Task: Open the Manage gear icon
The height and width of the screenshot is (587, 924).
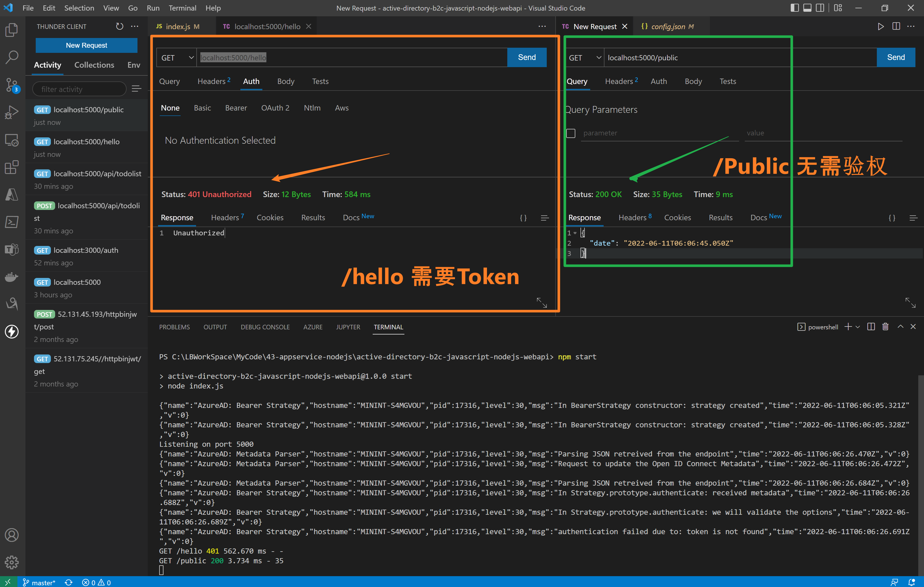Action: click(x=11, y=562)
